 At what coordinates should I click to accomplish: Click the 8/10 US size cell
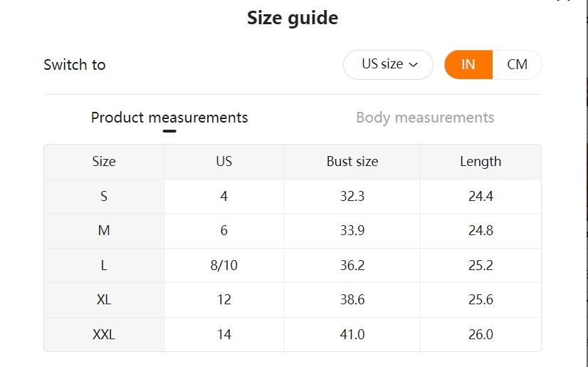[224, 265]
